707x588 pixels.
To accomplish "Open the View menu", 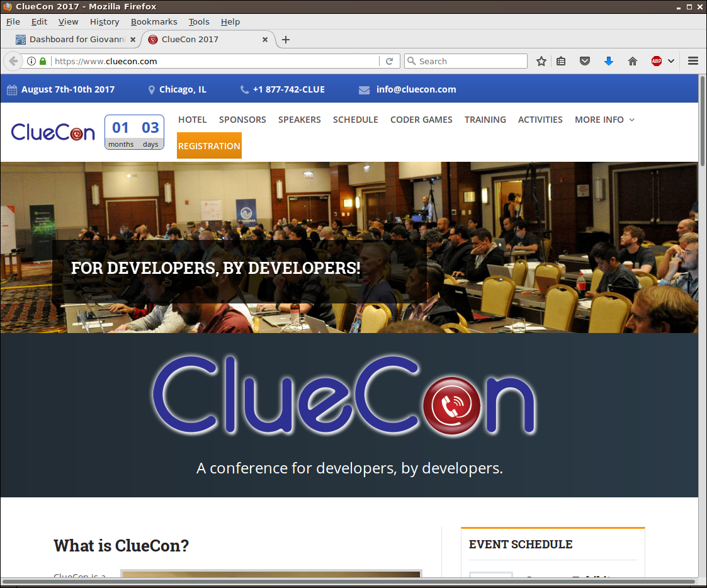I will [68, 21].
